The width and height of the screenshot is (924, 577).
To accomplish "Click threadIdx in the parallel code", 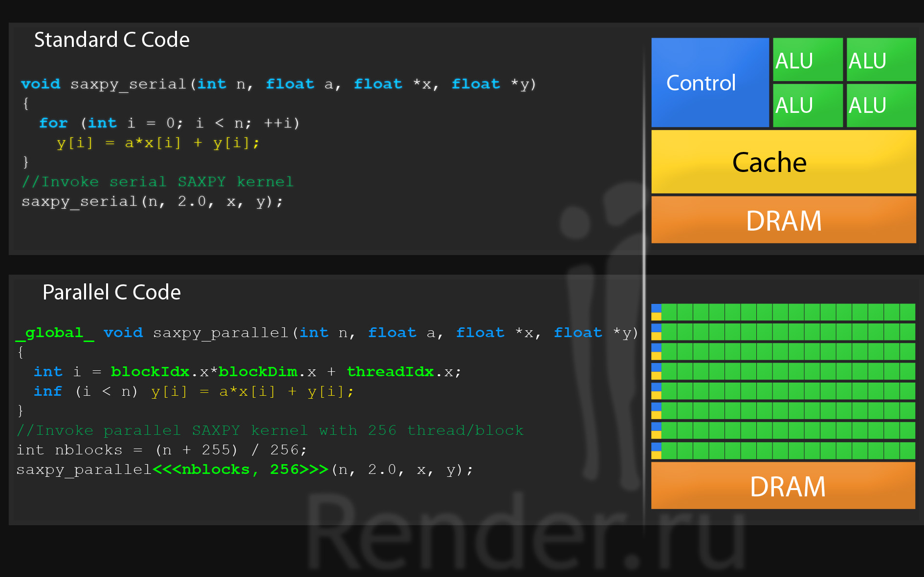I will click(390, 372).
